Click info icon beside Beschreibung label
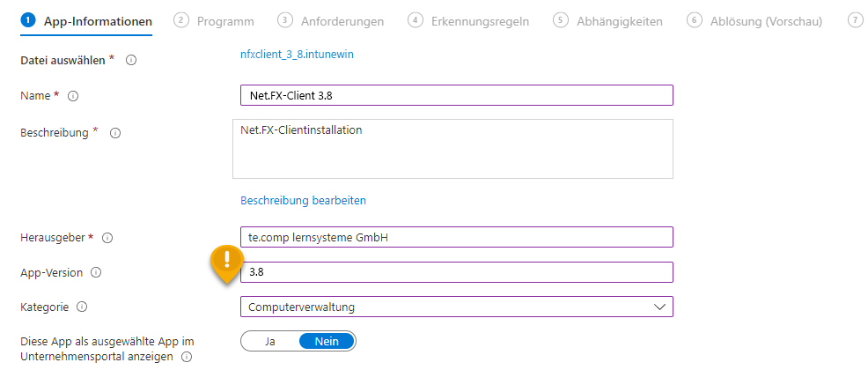The height and width of the screenshot is (370, 868). click(x=114, y=133)
